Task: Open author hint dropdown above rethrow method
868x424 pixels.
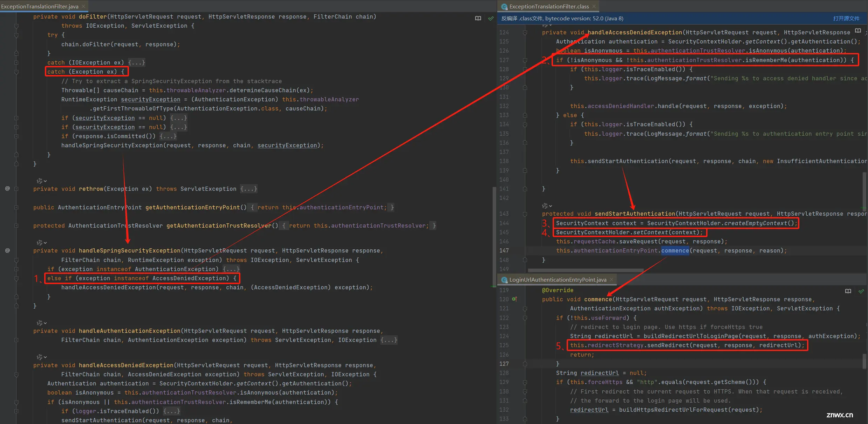Action: [42, 181]
